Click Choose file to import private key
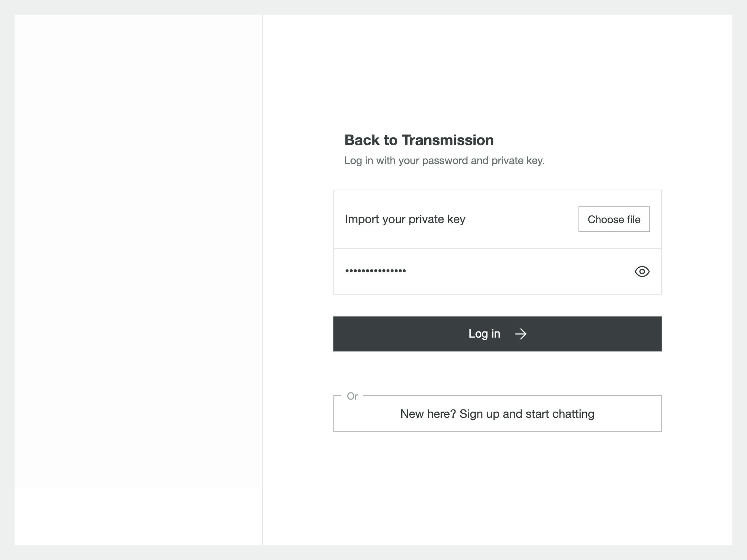This screenshot has width=747, height=560. click(614, 218)
